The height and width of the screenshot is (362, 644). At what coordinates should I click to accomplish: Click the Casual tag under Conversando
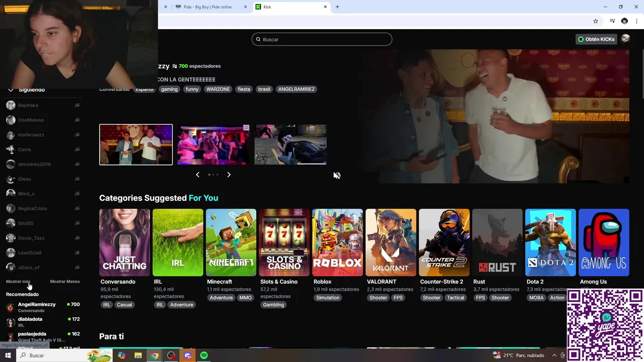pyautogui.click(x=124, y=305)
